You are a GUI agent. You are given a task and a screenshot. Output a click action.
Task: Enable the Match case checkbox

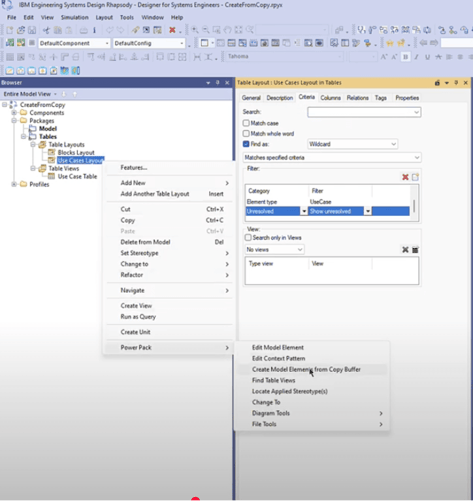click(246, 123)
